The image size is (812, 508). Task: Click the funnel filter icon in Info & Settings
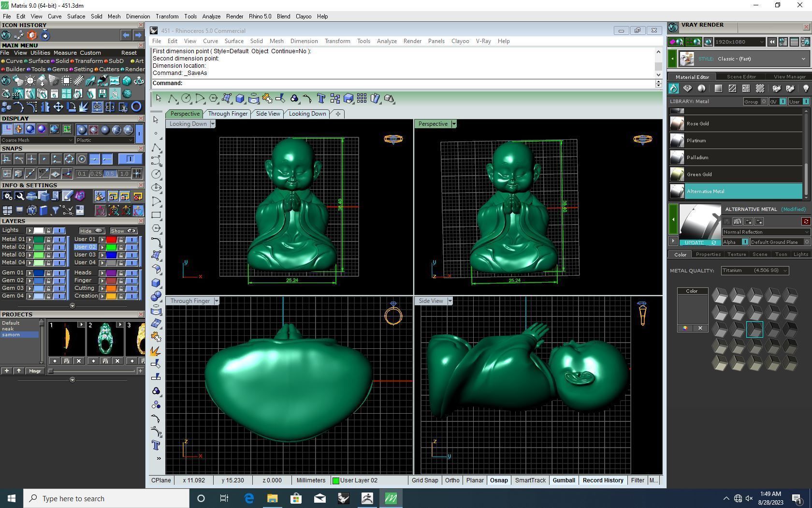click(x=55, y=210)
